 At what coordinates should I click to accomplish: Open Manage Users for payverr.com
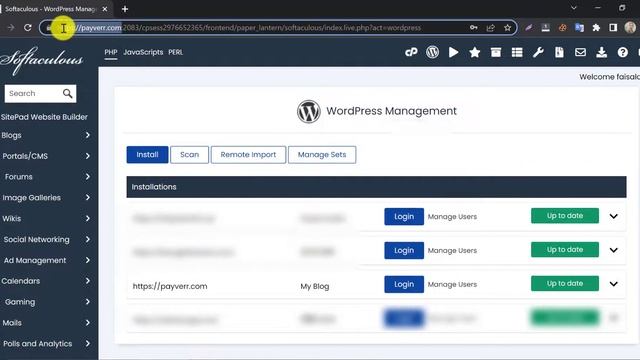(x=452, y=284)
